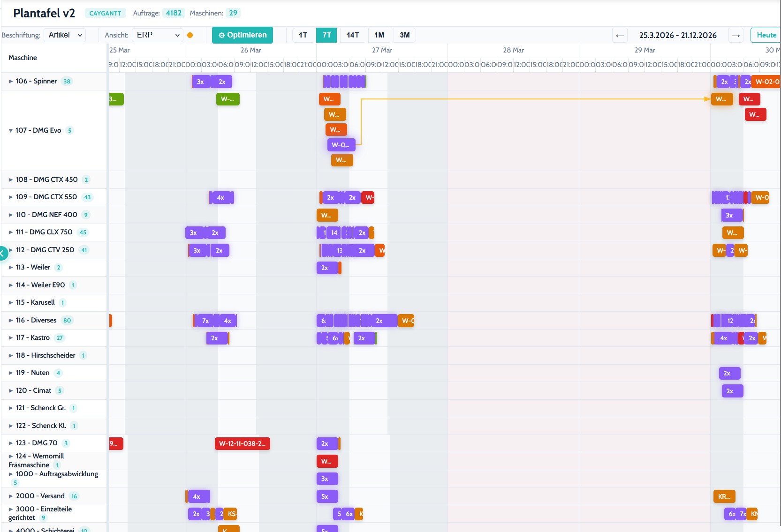Select the 4x bar in DMG CTX 550 row
781x532 pixels.
click(x=221, y=197)
